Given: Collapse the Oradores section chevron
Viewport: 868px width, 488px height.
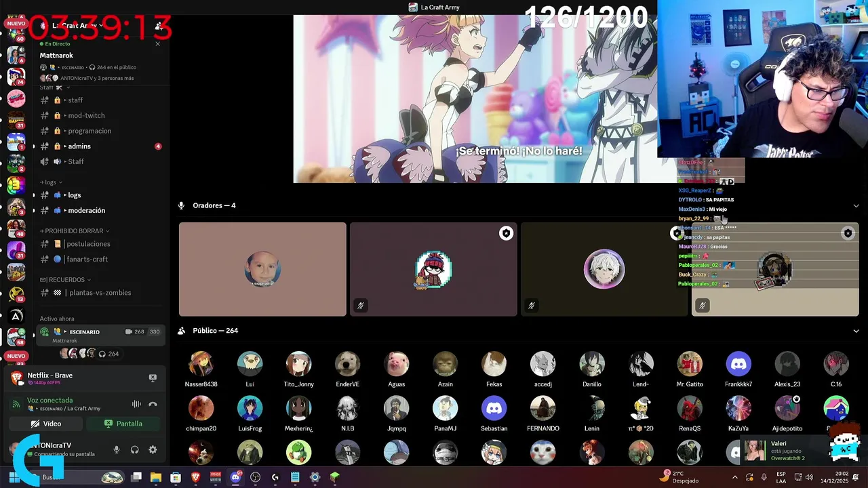Looking at the screenshot, I should 856,205.
